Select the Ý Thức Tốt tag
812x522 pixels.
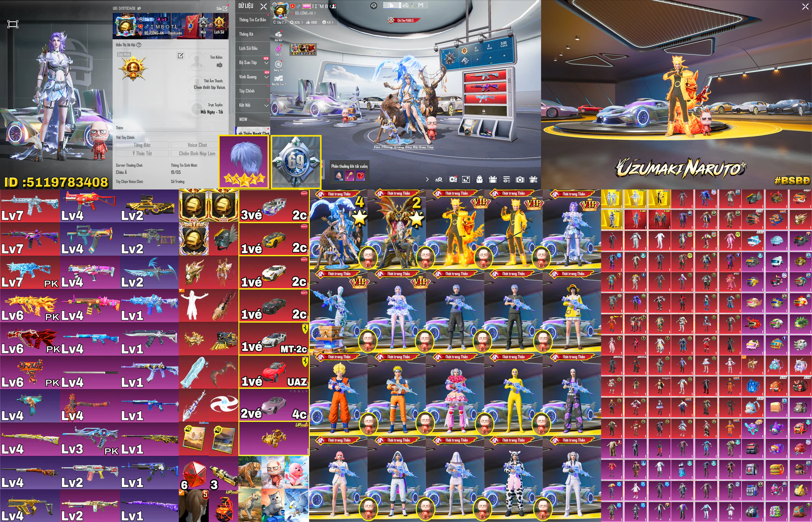(142, 153)
